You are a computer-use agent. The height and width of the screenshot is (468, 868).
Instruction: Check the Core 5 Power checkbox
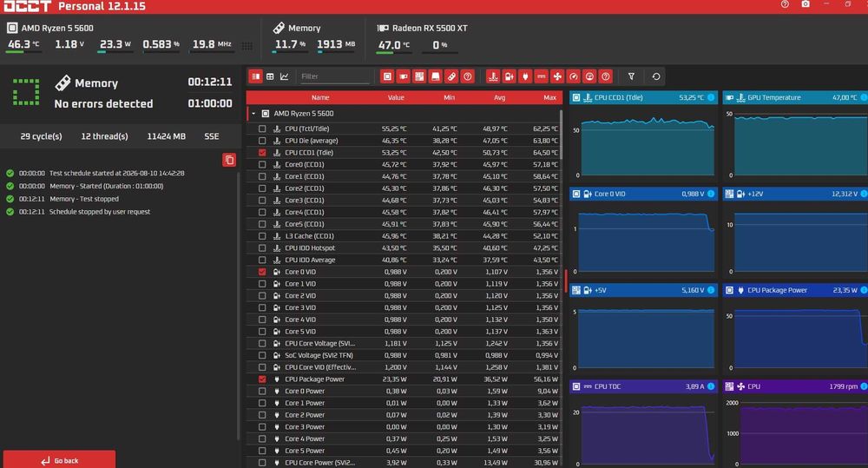pyautogui.click(x=262, y=451)
